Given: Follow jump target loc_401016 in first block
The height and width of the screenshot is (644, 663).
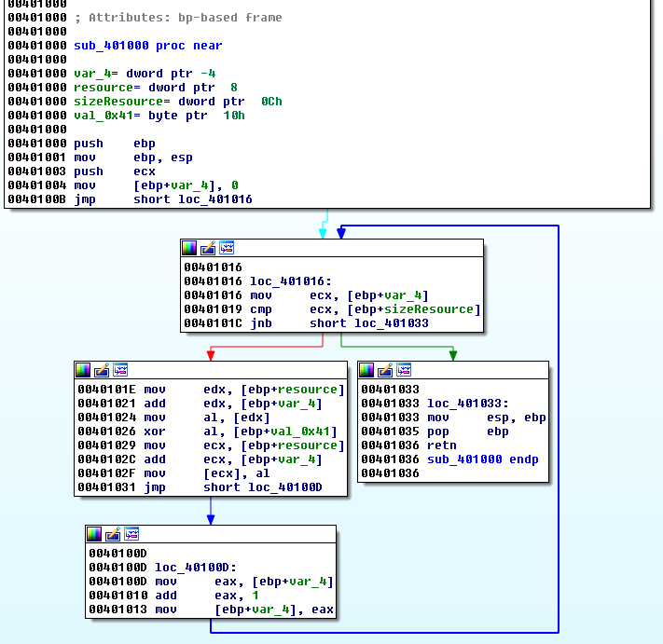Looking at the screenshot, I should (214, 199).
